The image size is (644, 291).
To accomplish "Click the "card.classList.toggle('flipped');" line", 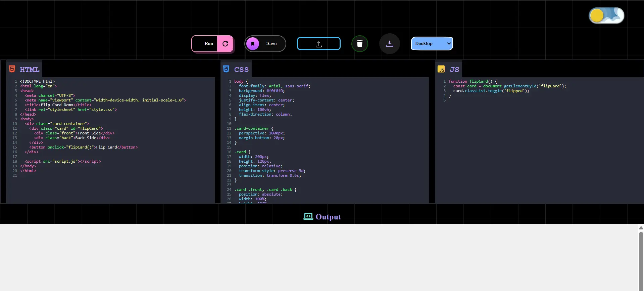I will tap(491, 91).
